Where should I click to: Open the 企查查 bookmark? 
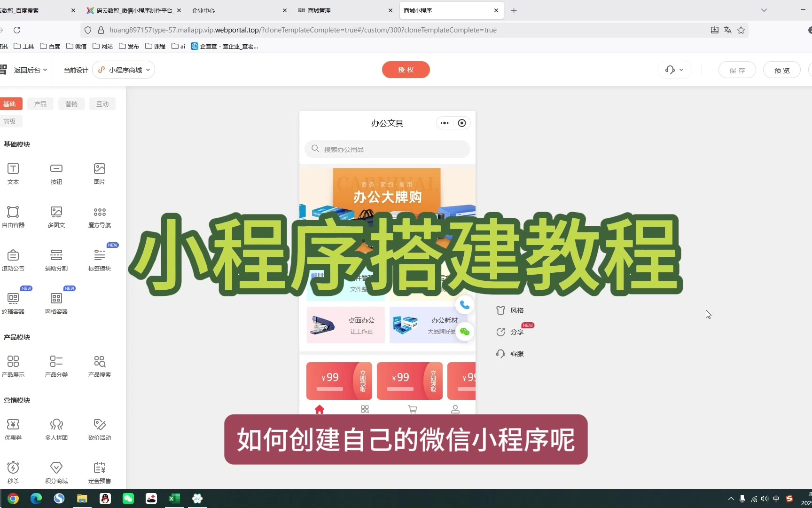pos(225,46)
